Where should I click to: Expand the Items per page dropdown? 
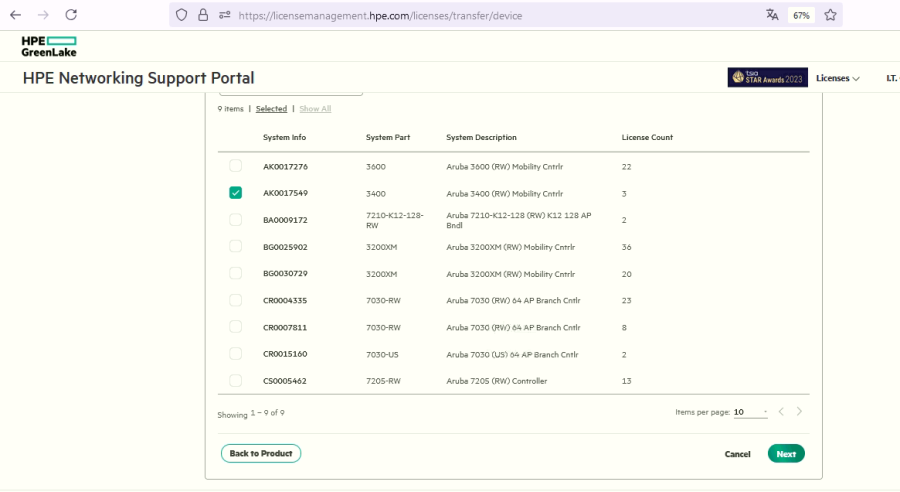[x=751, y=412]
